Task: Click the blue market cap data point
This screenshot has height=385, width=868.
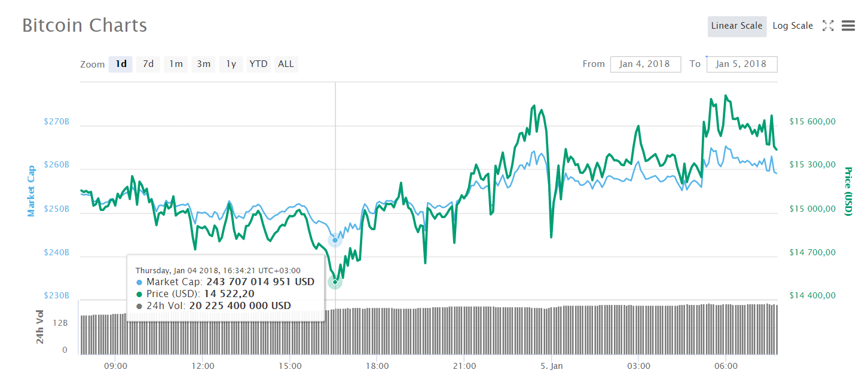Action: tap(335, 240)
